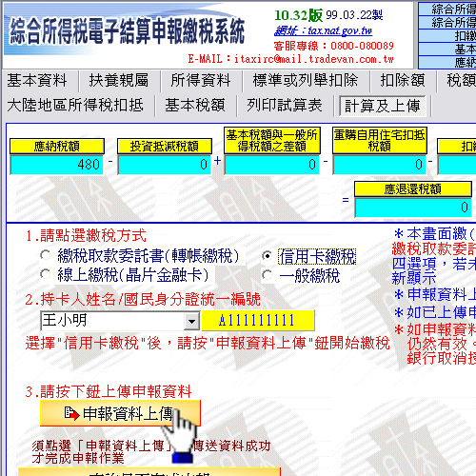
Task: Click the upload icon on 申報資料上傳 button
Action: [x=71, y=413]
